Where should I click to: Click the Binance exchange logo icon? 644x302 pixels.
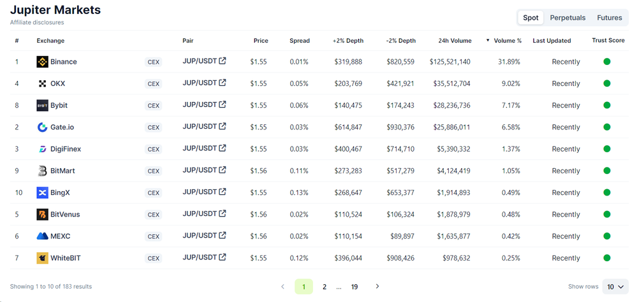click(42, 62)
